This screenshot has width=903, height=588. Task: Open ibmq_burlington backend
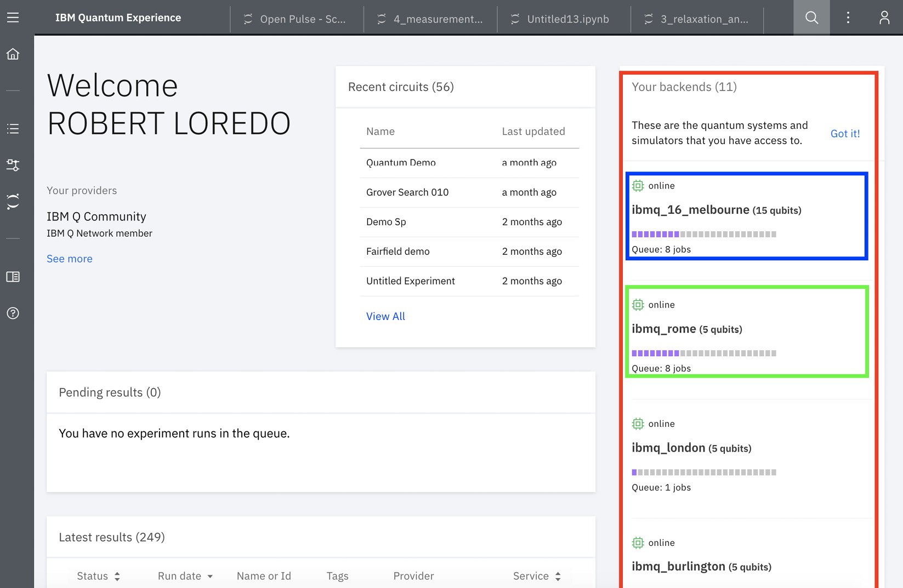701,567
